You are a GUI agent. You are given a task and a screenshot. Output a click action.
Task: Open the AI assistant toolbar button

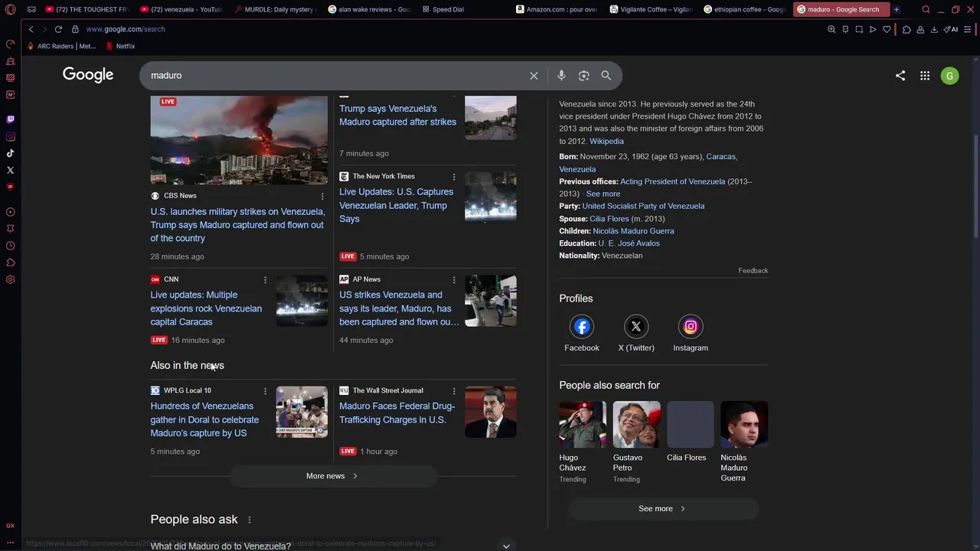(951, 29)
